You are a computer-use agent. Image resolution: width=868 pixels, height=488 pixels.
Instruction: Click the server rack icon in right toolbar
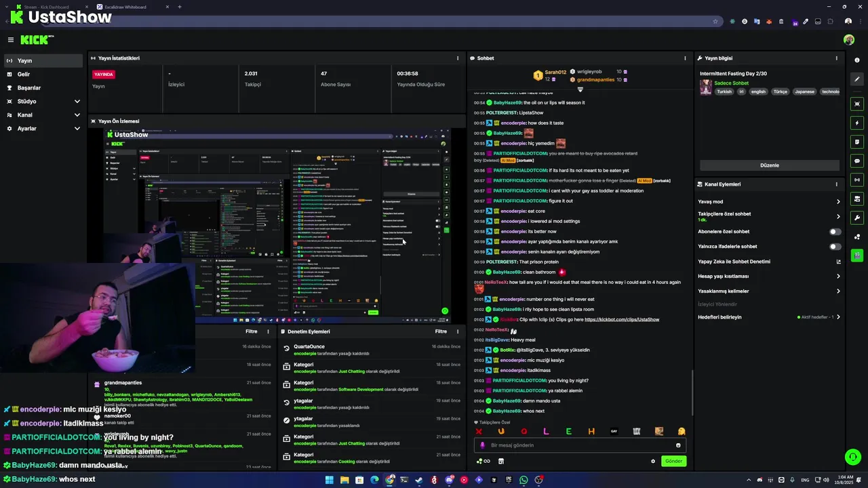pos(857,199)
